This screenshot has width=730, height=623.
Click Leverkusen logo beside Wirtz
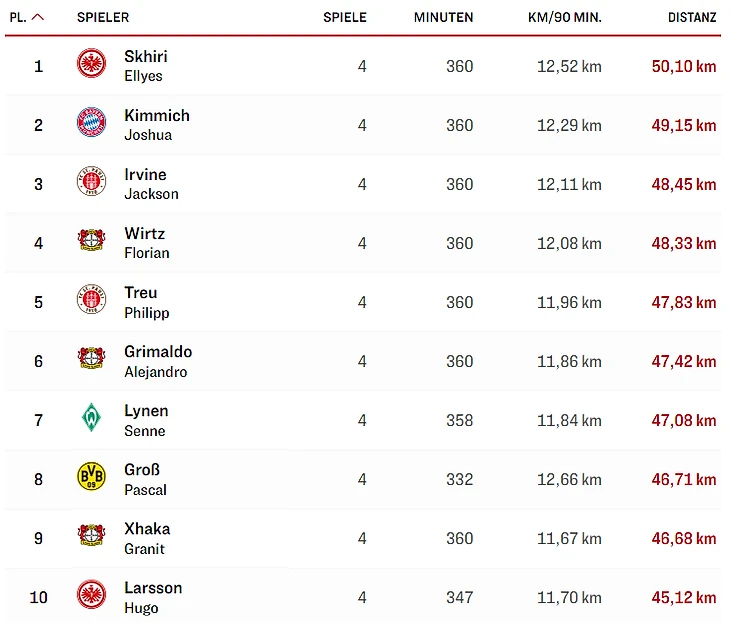pos(91,241)
